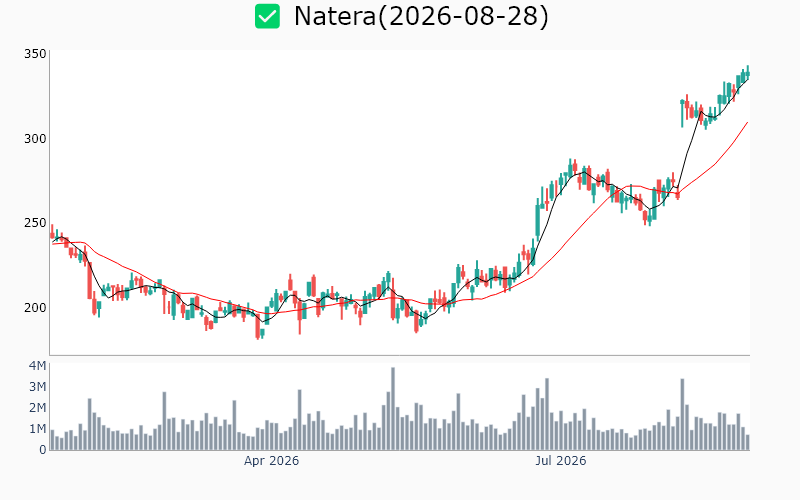This screenshot has width=800, height=500.
Task: Click the chart title Natera(2026-08-28)
Action: coord(421,16)
